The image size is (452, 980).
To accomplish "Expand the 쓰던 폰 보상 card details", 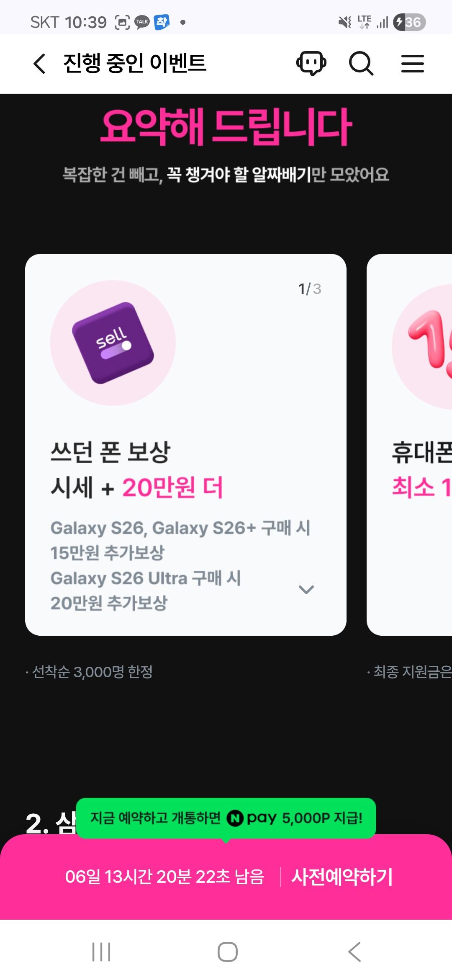I will (306, 590).
